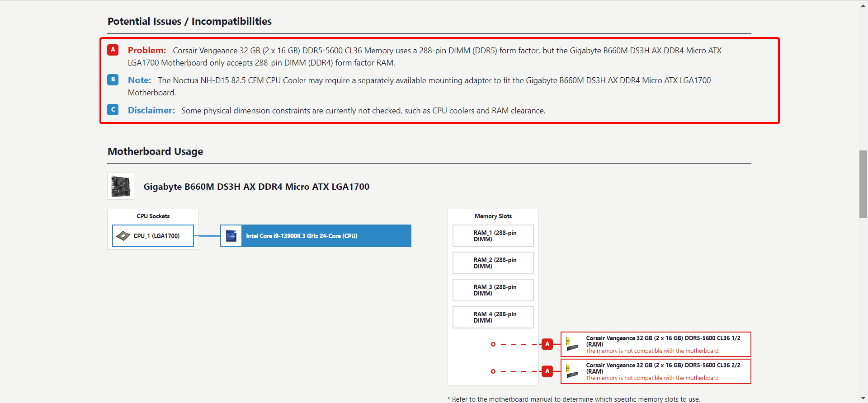
Task: Click the 'CPU Sockets' panel title
Action: click(153, 216)
